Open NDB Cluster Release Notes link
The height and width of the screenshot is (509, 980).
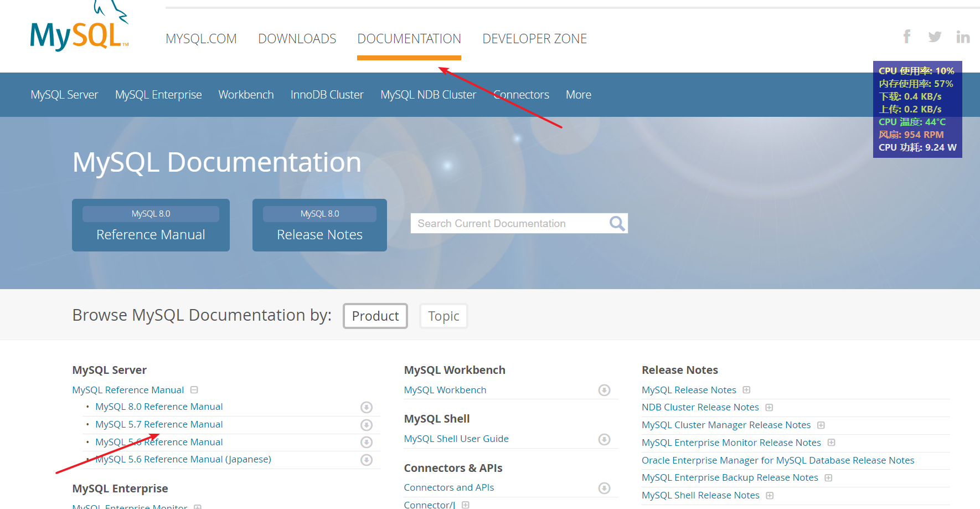coord(700,407)
